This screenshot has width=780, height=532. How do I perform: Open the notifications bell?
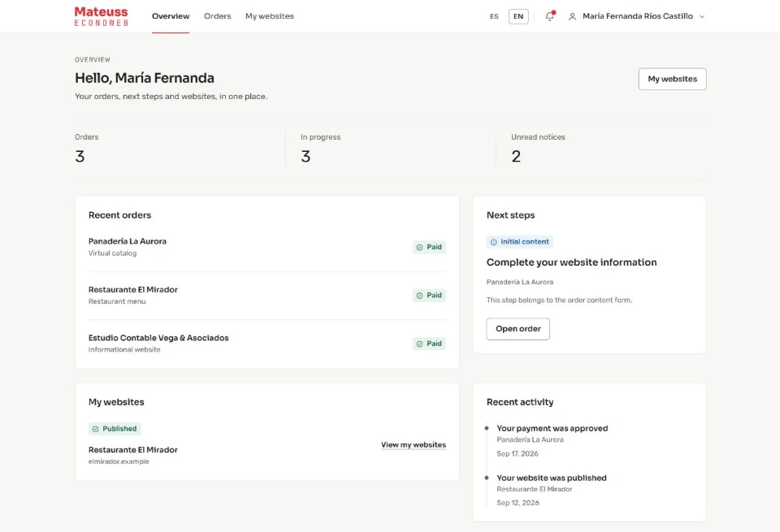tap(550, 16)
